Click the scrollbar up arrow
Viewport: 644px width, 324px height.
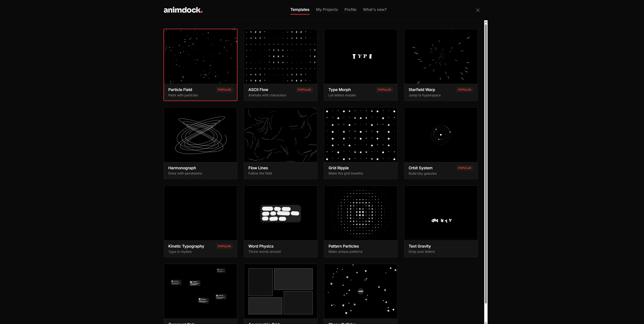click(x=486, y=22)
